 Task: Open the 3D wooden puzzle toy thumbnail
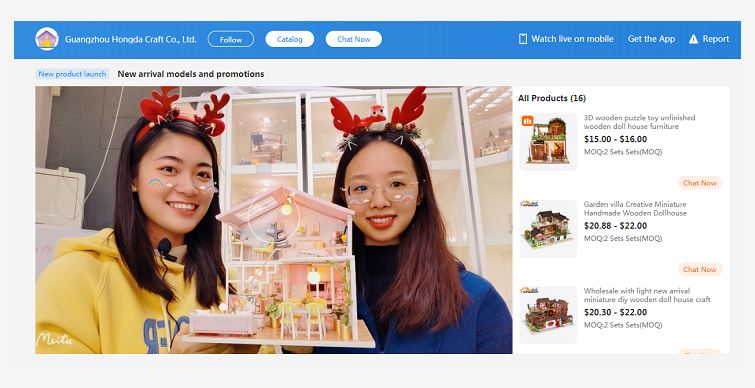(548, 142)
